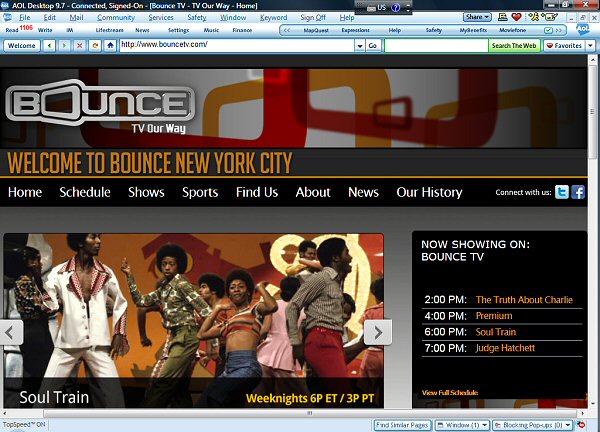This screenshot has height=432, width=600.
Task: Click View Full Schedule link
Action: 450,393
